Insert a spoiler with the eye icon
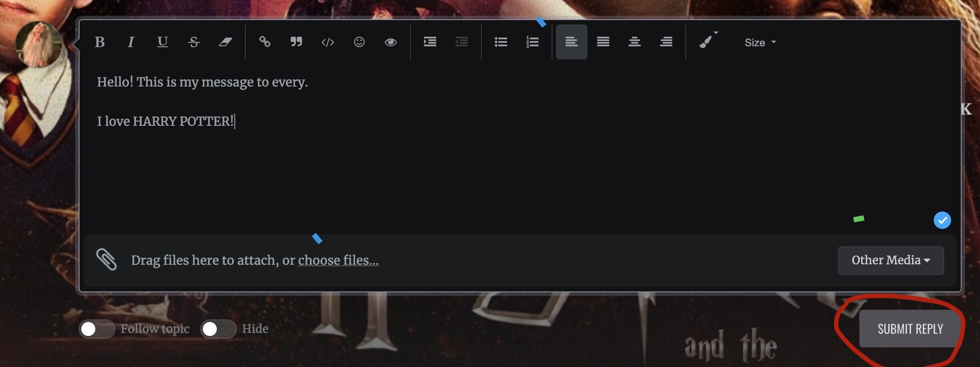Viewport: 980px width, 367px height. click(391, 42)
